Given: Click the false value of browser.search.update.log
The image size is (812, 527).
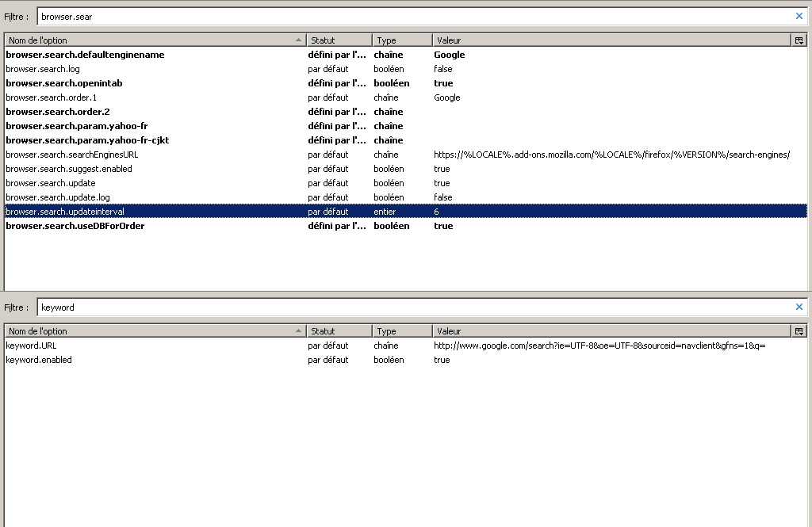Looking at the screenshot, I should click(443, 197).
